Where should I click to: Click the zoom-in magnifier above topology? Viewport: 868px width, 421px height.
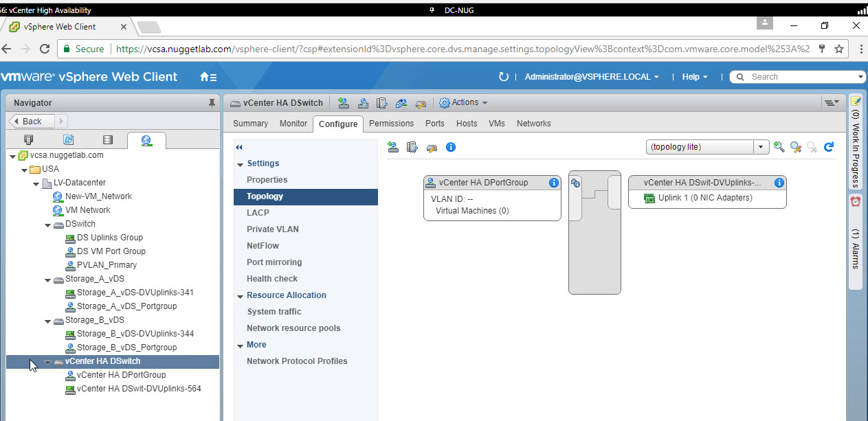[779, 147]
